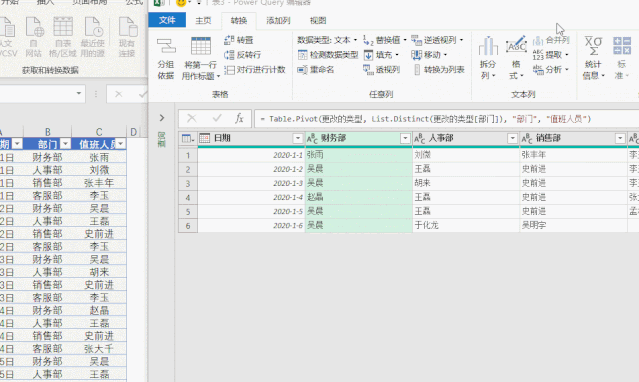Image resolution: width=639 pixels, height=382 pixels.
Task: Click 对行进行计数 button
Action: click(255, 70)
